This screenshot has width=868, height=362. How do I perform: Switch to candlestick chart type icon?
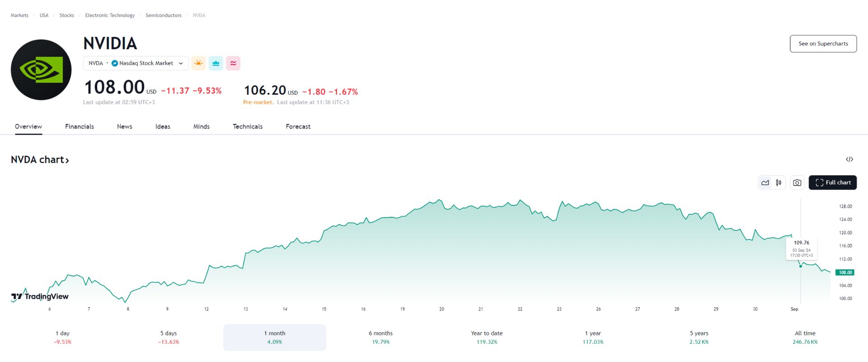point(778,183)
